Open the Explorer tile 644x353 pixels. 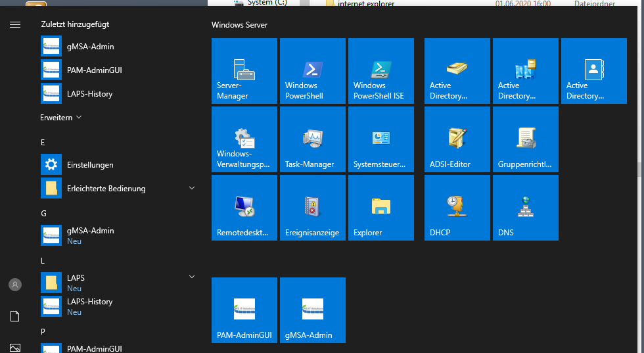(x=380, y=208)
